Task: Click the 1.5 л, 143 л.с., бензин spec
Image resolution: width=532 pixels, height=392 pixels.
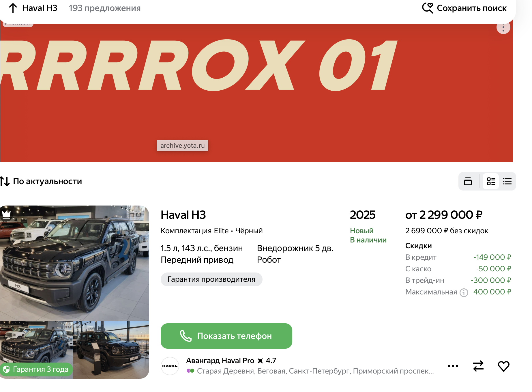Action: (x=202, y=248)
